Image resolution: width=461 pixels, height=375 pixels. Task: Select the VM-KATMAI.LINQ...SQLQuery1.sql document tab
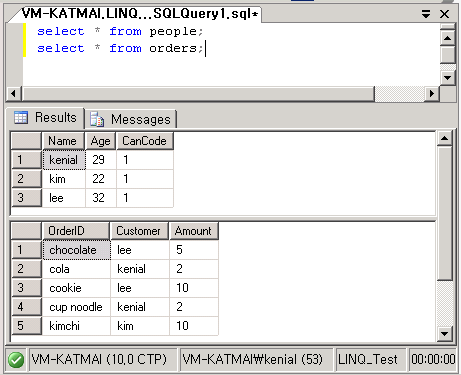click(x=140, y=14)
